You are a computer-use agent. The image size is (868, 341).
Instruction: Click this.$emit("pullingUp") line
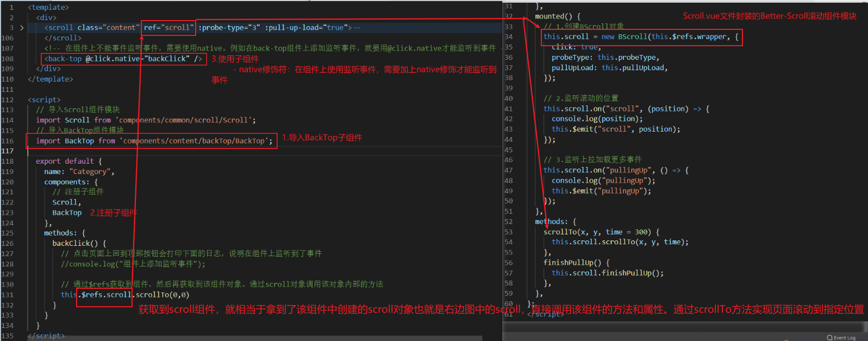coord(601,191)
